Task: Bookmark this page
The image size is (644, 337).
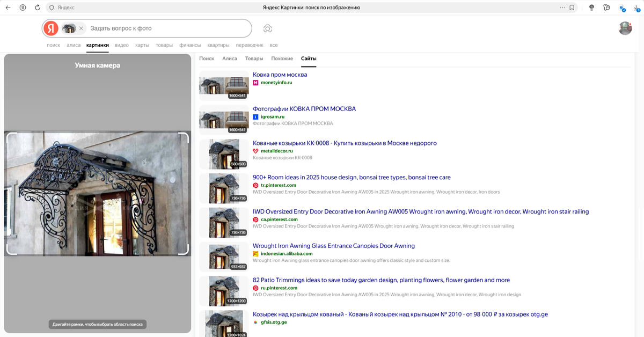Action: coord(572,8)
